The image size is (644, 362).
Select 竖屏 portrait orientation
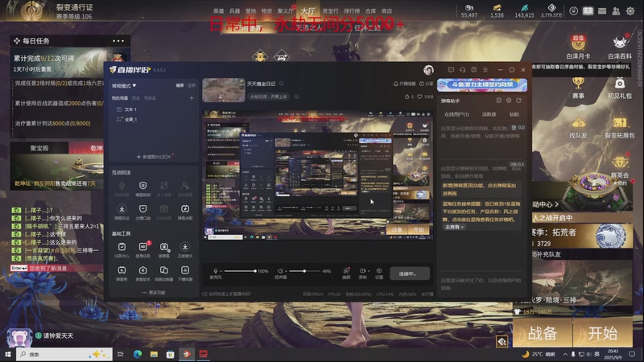(x=192, y=85)
